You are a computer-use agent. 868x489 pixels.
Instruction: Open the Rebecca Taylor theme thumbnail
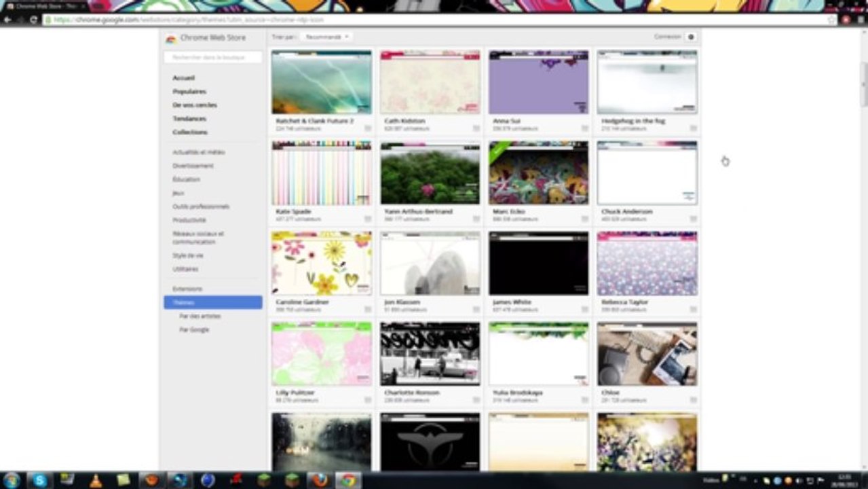647,264
